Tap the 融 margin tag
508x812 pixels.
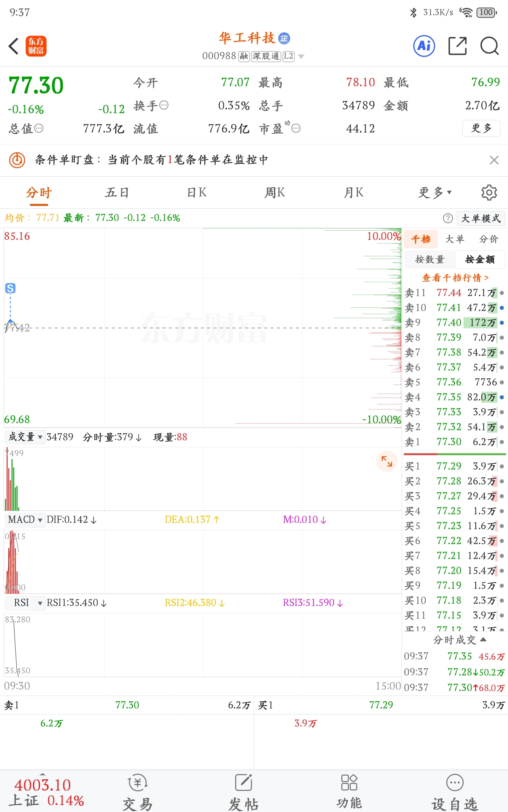pos(244,56)
